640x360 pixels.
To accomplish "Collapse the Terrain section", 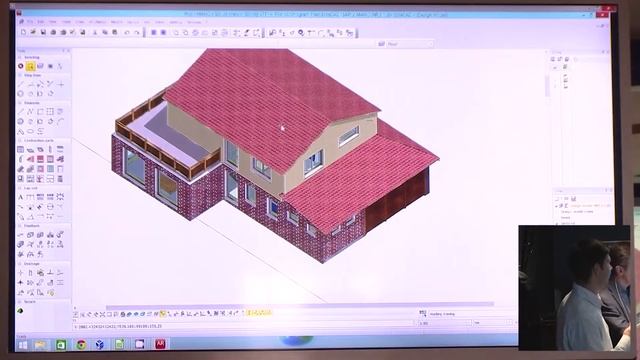I will point(20,302).
